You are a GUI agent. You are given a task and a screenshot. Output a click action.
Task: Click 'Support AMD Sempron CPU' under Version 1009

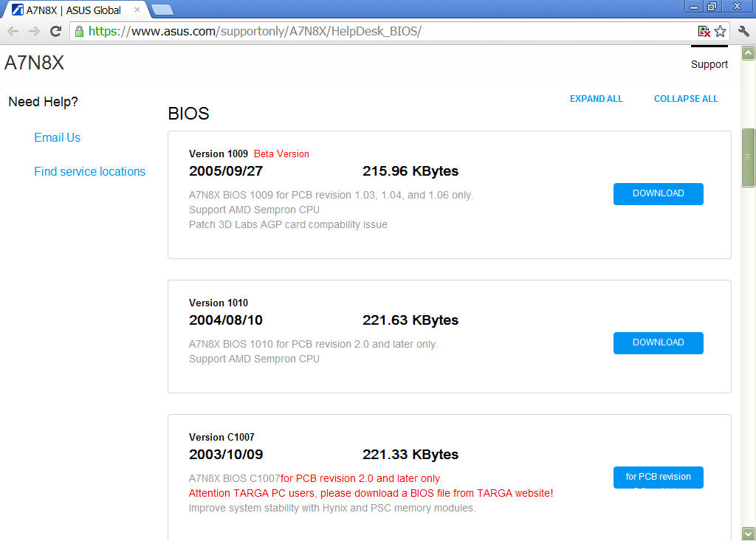pyautogui.click(x=254, y=210)
